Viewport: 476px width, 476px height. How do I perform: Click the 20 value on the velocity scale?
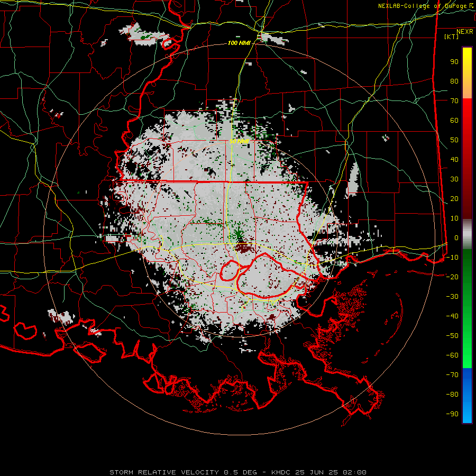coord(454,199)
